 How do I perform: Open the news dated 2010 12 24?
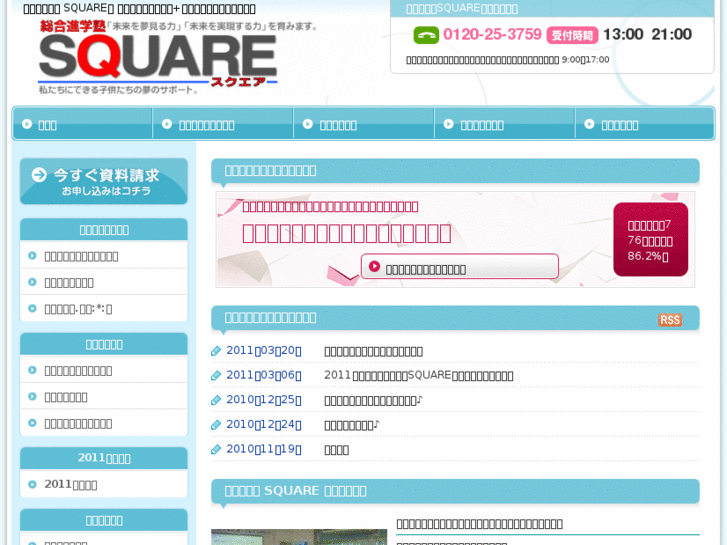pyautogui.click(x=351, y=424)
